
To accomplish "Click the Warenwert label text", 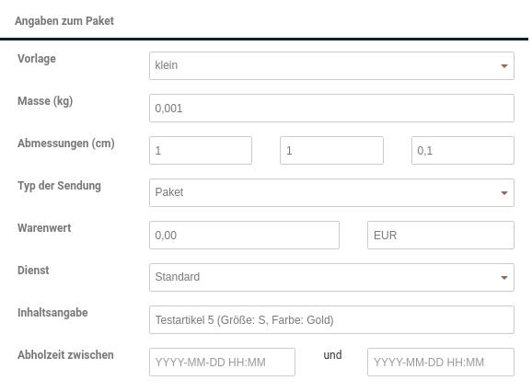I will click(x=44, y=228).
